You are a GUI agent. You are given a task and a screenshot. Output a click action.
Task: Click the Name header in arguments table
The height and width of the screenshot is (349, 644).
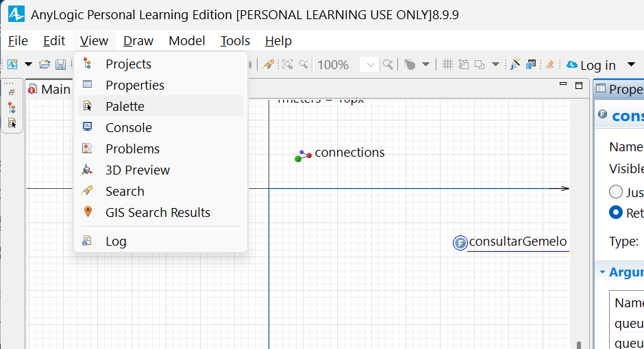(628, 302)
